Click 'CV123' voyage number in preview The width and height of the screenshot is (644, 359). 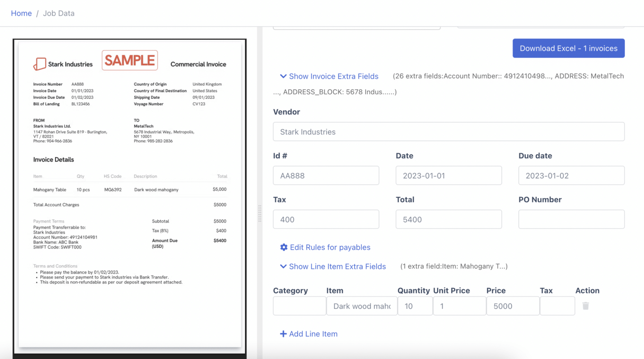click(199, 104)
